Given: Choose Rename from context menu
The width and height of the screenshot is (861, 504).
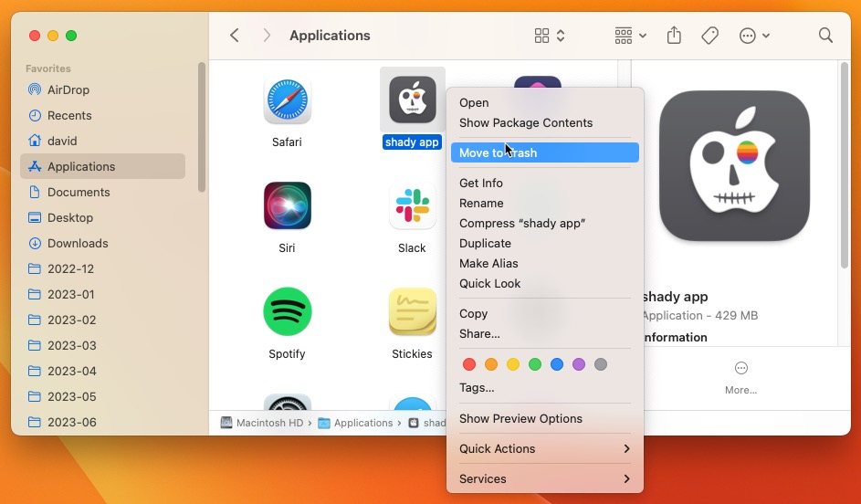Looking at the screenshot, I should 545,203.
